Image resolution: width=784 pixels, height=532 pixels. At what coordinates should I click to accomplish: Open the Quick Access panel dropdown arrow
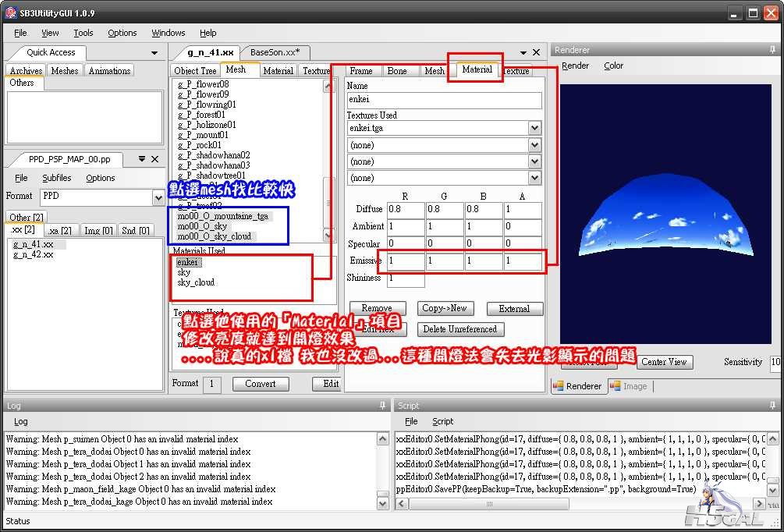coord(154,52)
